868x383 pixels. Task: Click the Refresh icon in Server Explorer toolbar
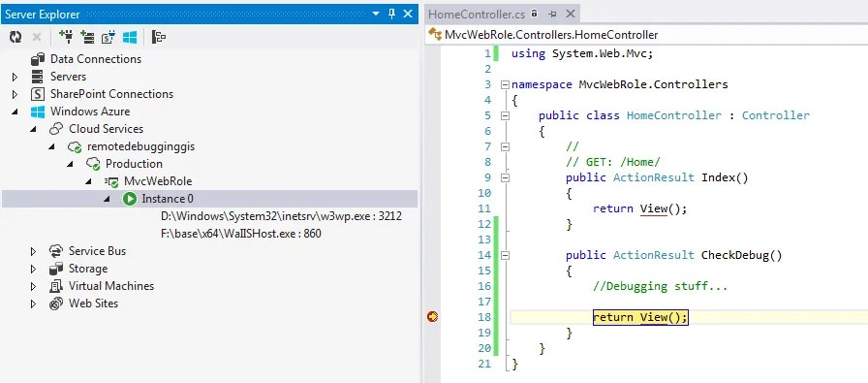[15, 37]
